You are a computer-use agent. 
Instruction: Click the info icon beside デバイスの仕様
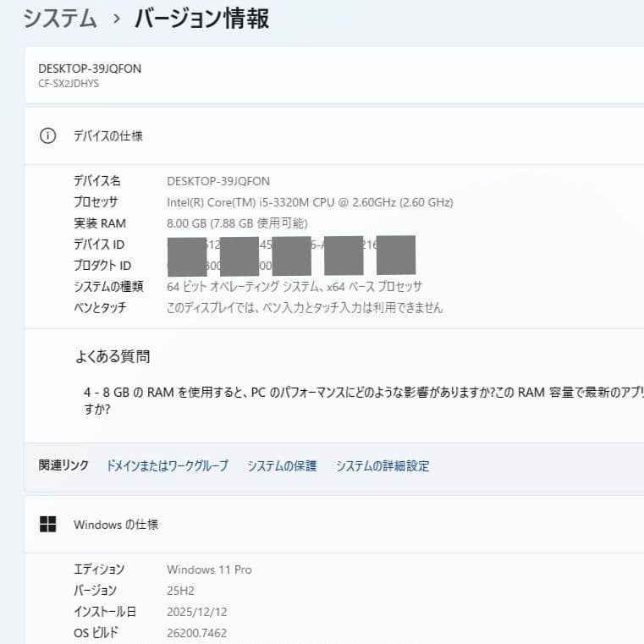coord(47,135)
